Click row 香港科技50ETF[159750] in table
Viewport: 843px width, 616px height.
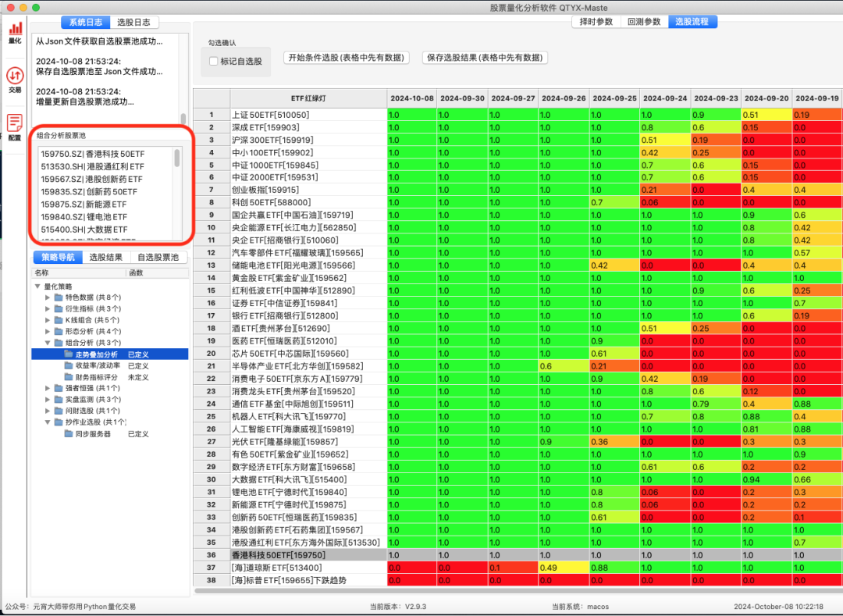(x=308, y=555)
